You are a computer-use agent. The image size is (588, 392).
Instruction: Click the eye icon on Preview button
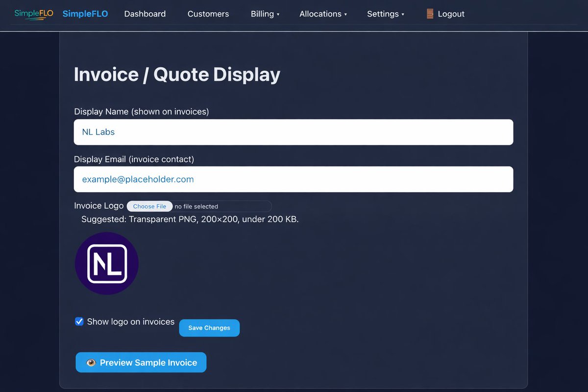click(91, 363)
